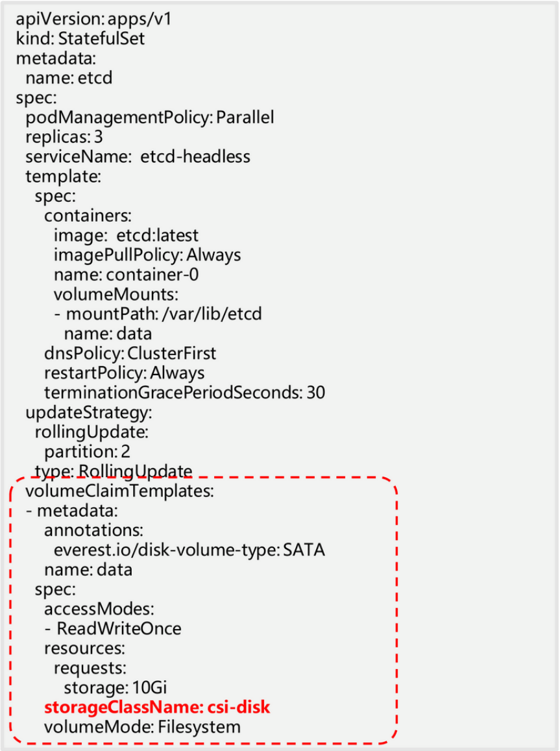The height and width of the screenshot is (751, 560).
Task: Select volumeMode: Filesystem line
Action: coord(142,727)
